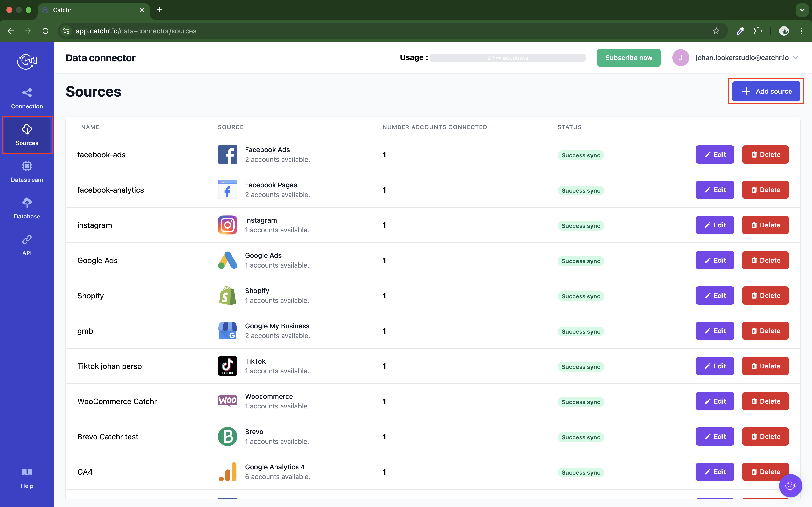Click the Facebook Ads source logo
812x507 pixels.
click(227, 155)
